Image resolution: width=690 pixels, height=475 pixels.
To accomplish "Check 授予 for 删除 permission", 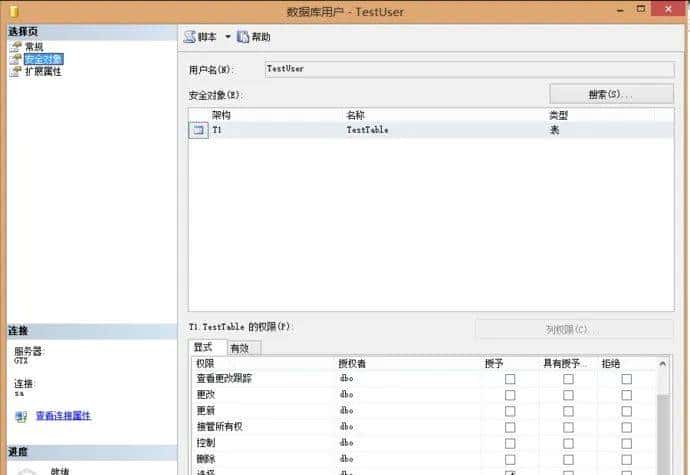I will pyautogui.click(x=510, y=459).
